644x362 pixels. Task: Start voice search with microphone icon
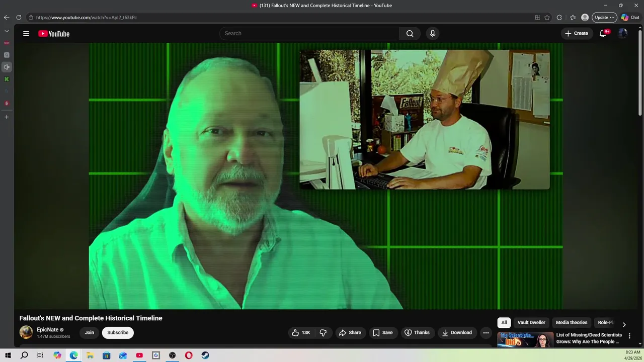[432, 34]
